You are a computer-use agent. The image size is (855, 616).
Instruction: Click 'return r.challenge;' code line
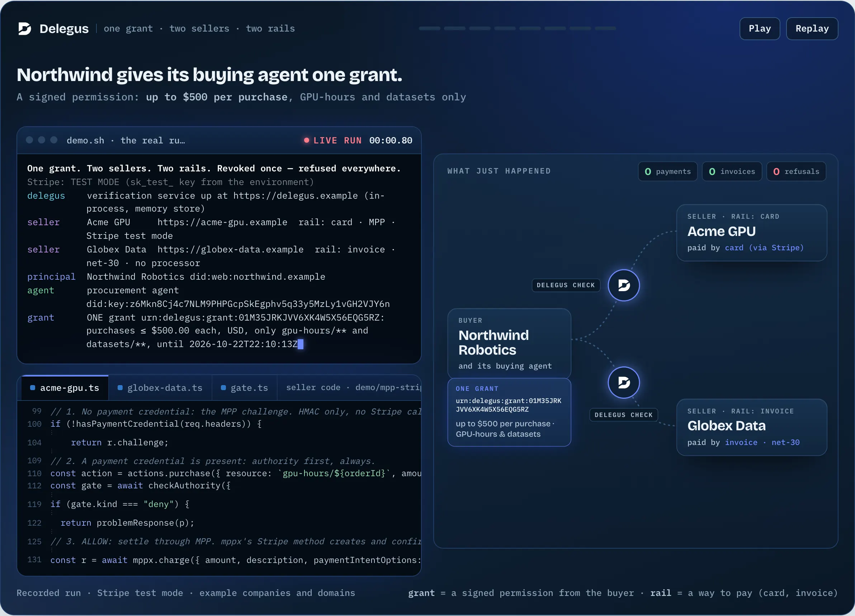(119, 442)
